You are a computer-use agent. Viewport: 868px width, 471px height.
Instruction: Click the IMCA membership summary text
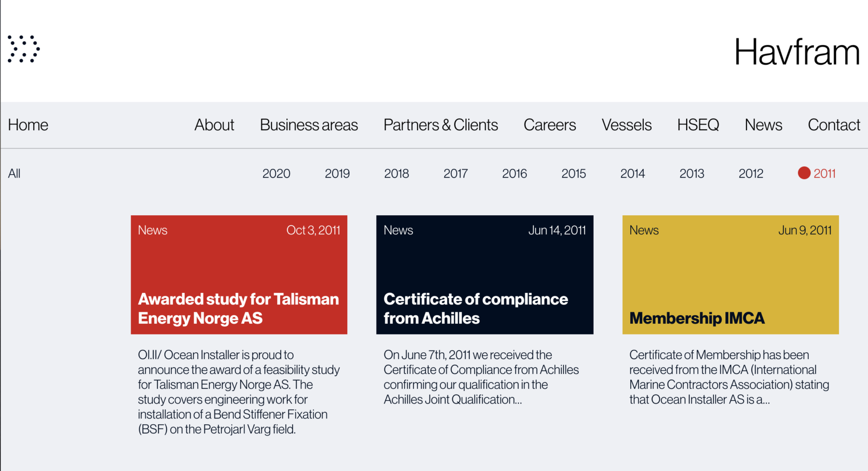coord(729,377)
